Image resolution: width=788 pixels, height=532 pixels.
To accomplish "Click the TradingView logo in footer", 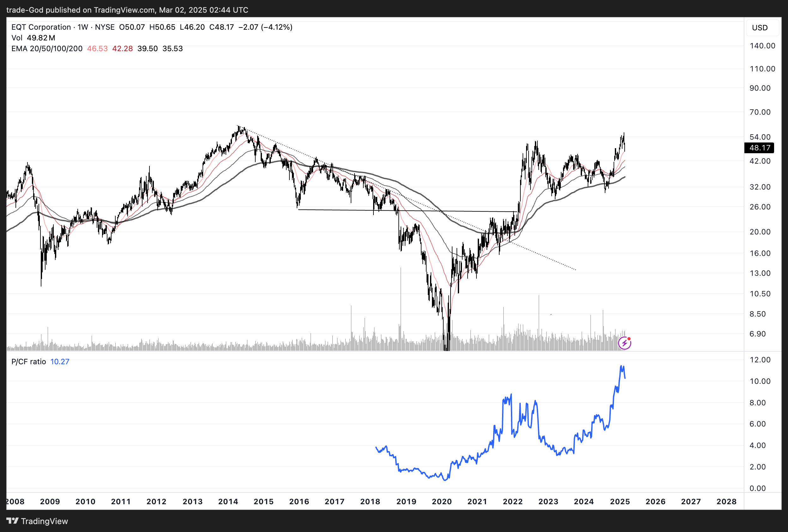I will [x=37, y=521].
